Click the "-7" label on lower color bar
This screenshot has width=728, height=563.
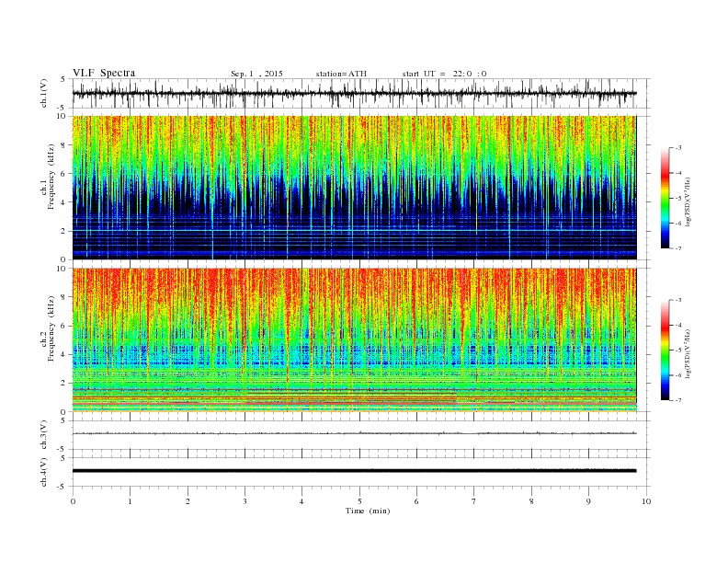point(677,400)
